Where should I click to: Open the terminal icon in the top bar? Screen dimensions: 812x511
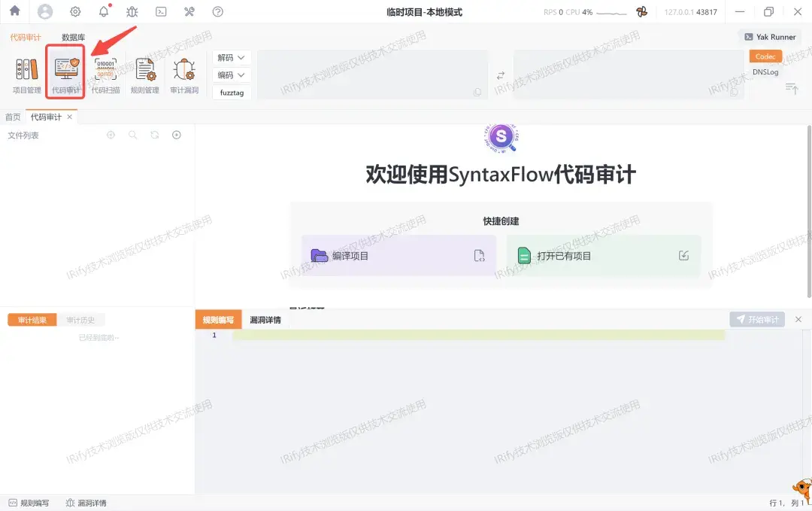point(161,11)
